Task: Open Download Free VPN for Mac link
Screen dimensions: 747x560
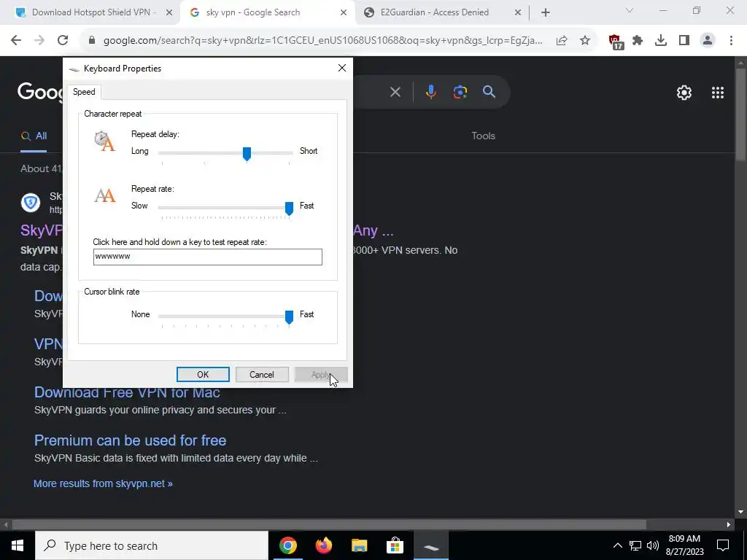Action: click(x=127, y=392)
